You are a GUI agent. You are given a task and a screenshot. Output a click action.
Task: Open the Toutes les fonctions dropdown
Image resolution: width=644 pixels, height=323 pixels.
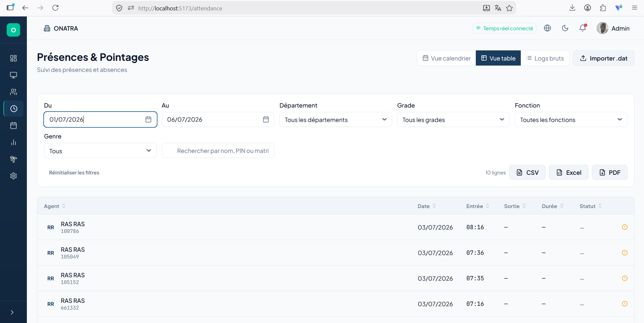[571, 120]
